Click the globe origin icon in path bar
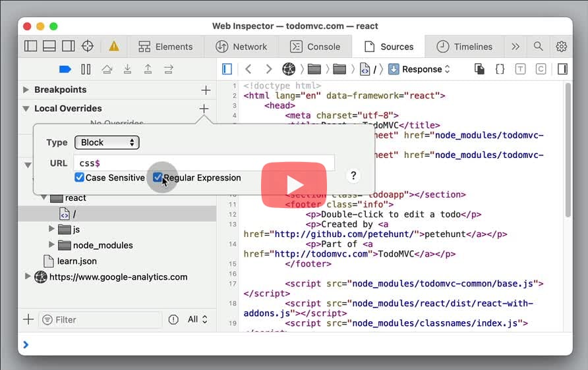Image resolution: width=588 pixels, height=370 pixels. (289, 69)
